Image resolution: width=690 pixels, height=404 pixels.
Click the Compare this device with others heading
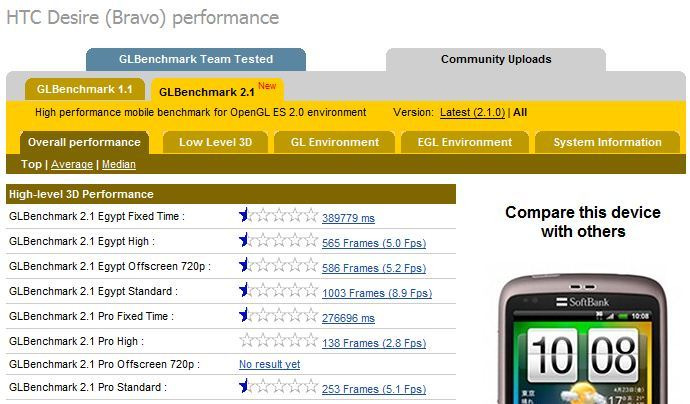(583, 222)
